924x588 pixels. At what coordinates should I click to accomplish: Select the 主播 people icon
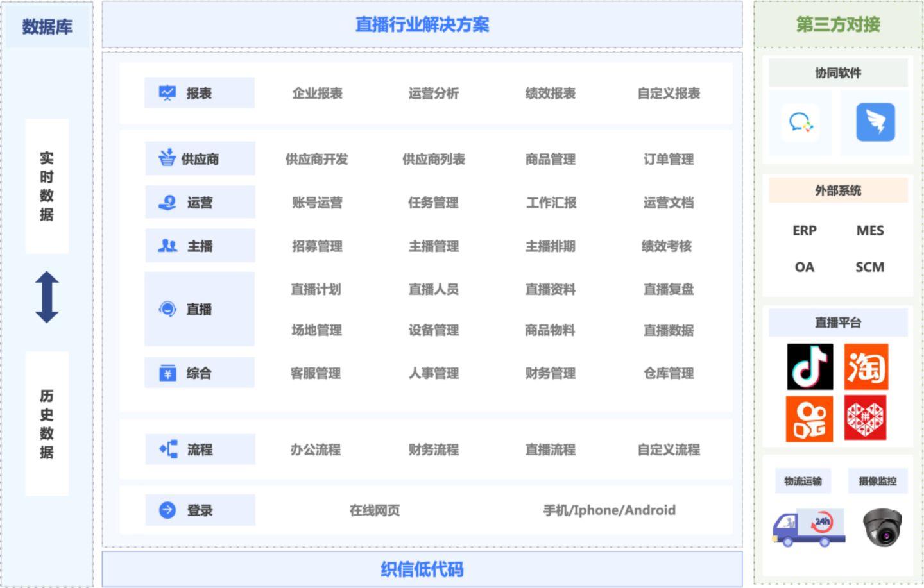[x=167, y=245]
